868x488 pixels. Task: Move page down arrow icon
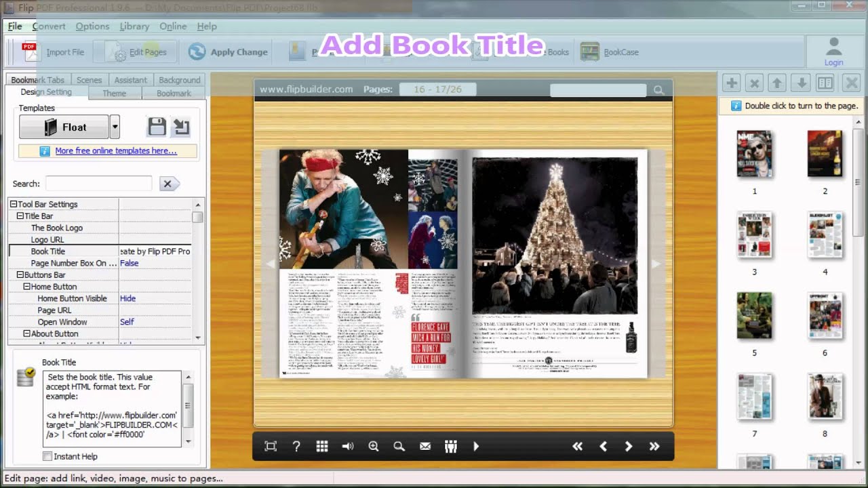pos(802,83)
